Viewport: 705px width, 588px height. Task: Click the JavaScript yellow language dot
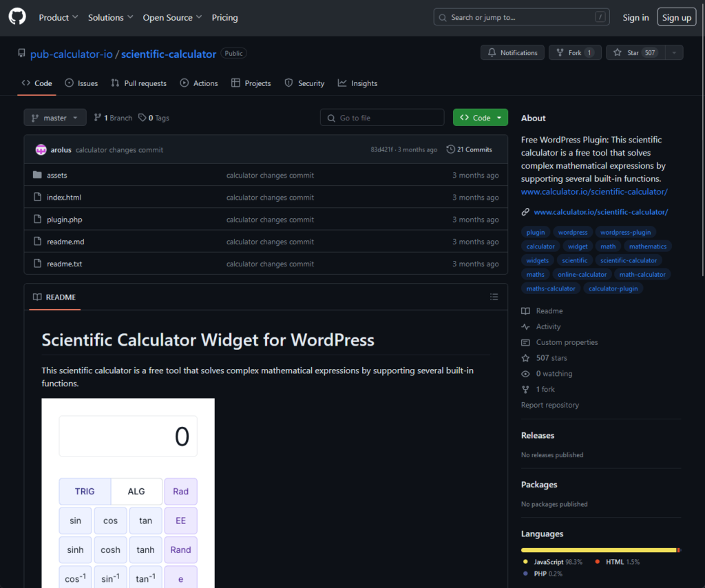(525, 561)
